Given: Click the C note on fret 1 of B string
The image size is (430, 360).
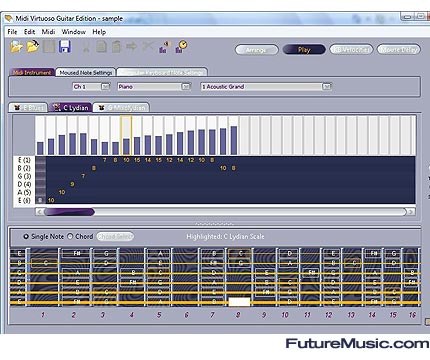Looking at the screenshot, I should pyautogui.click(x=45, y=263).
